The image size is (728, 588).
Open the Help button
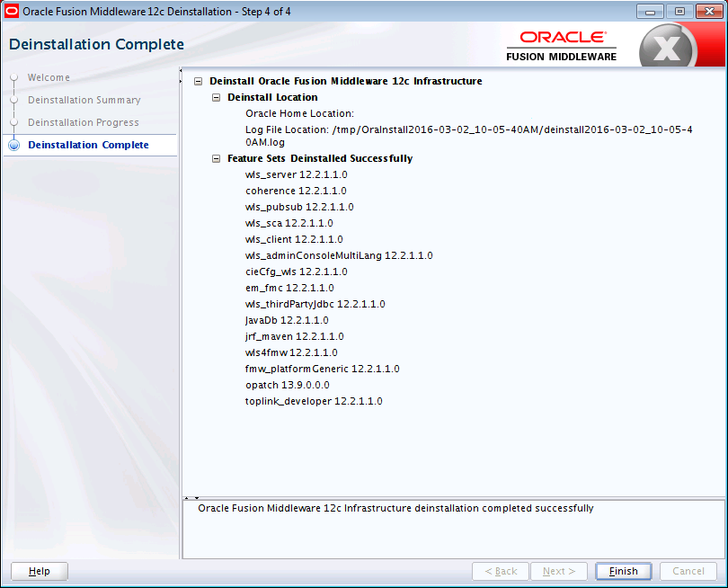pyautogui.click(x=40, y=571)
